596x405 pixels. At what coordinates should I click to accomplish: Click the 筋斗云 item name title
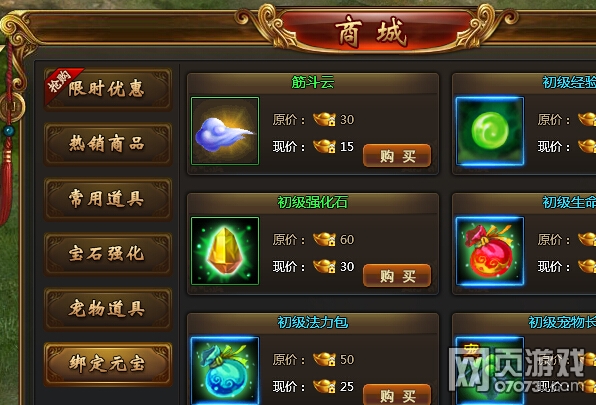pyautogui.click(x=312, y=82)
